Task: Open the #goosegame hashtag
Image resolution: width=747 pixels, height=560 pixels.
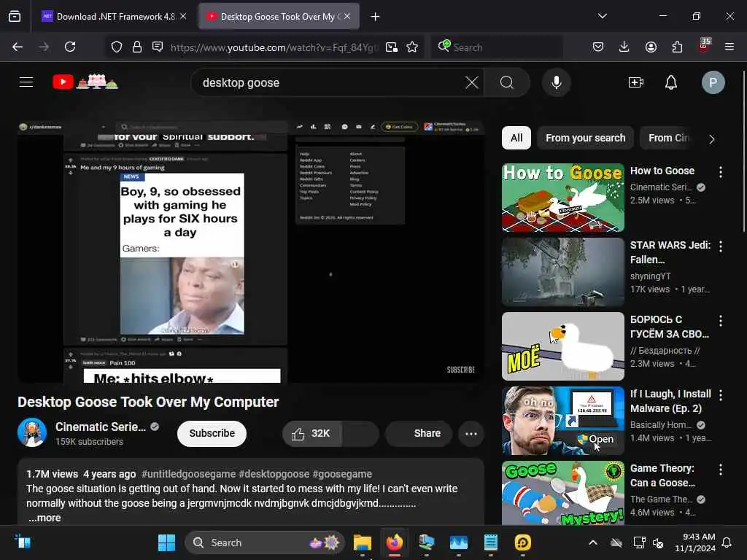Action: pyautogui.click(x=342, y=474)
